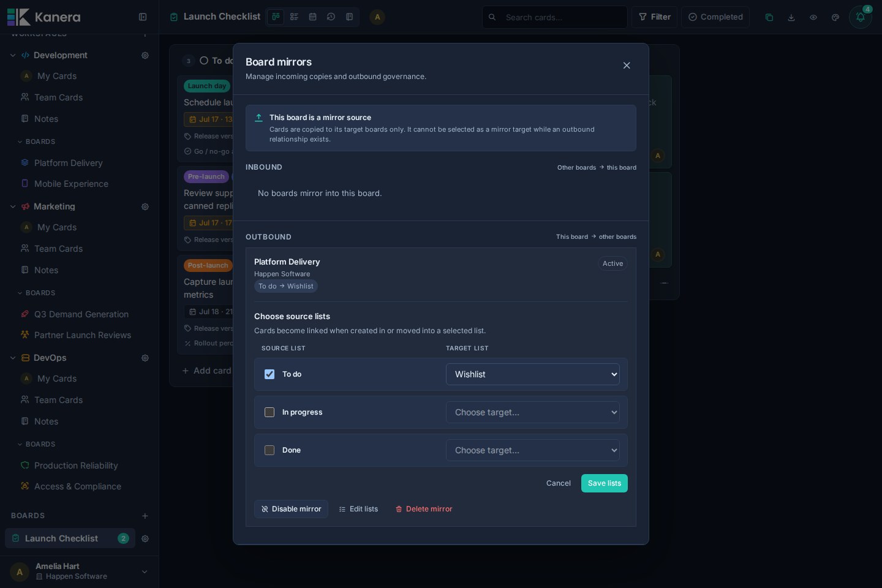Click the member avatar A in header
This screenshot has width=882, height=588.
377,17
